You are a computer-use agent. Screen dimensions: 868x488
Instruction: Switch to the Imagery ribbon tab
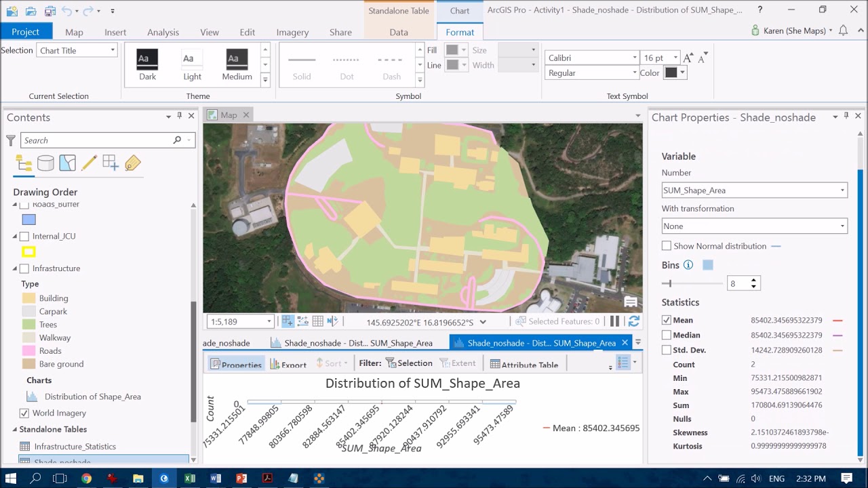pos(292,32)
